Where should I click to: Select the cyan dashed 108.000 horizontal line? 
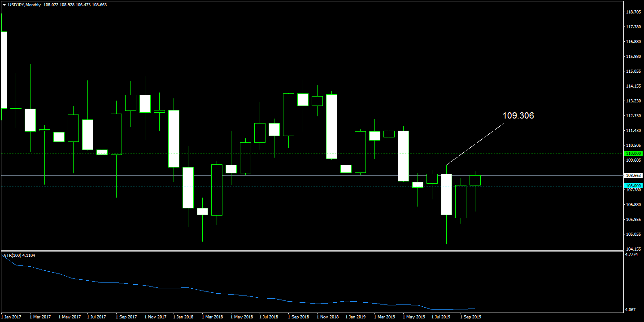[312, 185]
